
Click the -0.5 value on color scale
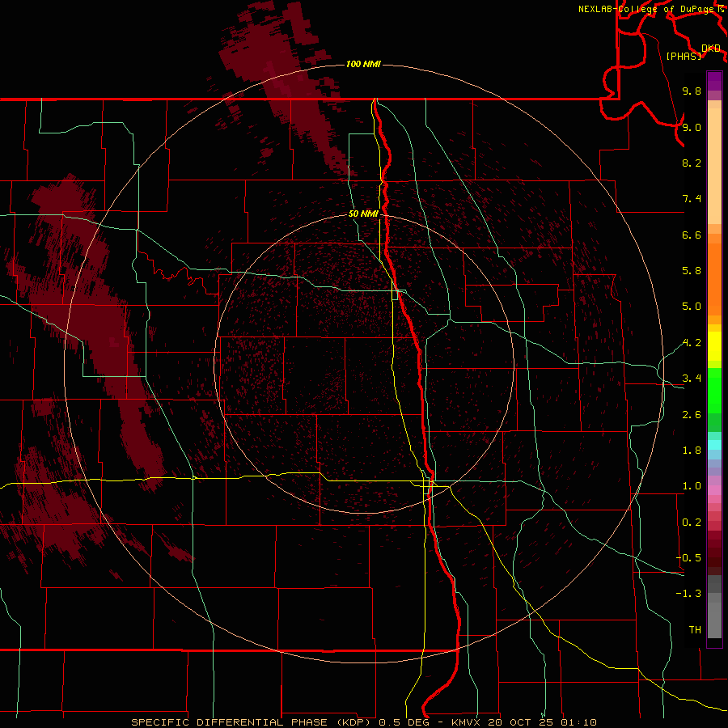point(688,558)
